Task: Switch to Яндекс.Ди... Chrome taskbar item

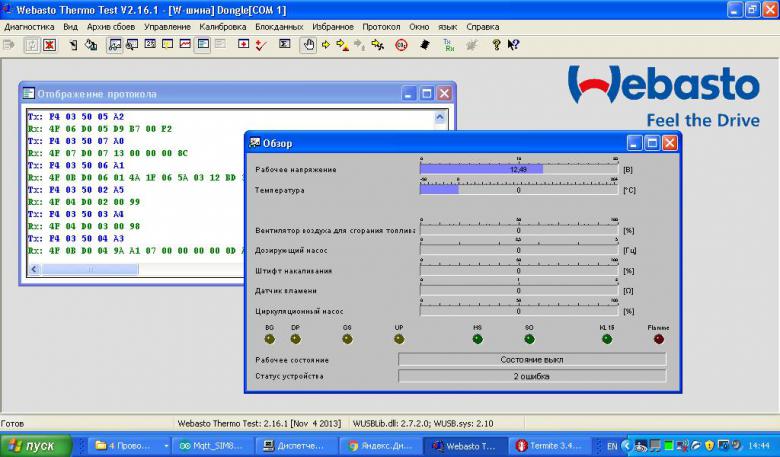Action: [381, 446]
